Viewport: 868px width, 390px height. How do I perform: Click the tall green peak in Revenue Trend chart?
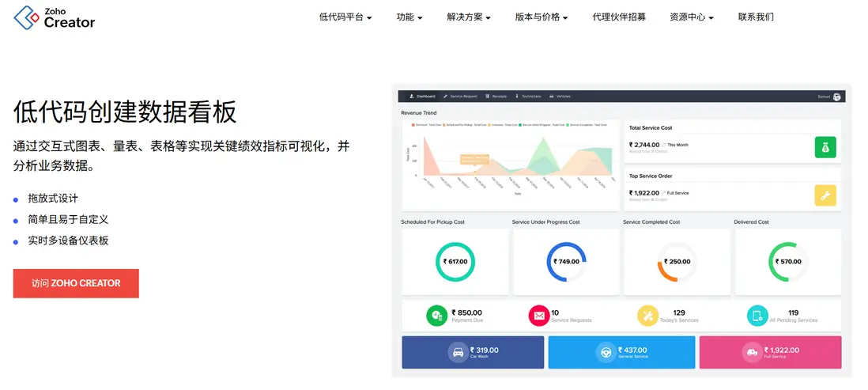(x=544, y=150)
